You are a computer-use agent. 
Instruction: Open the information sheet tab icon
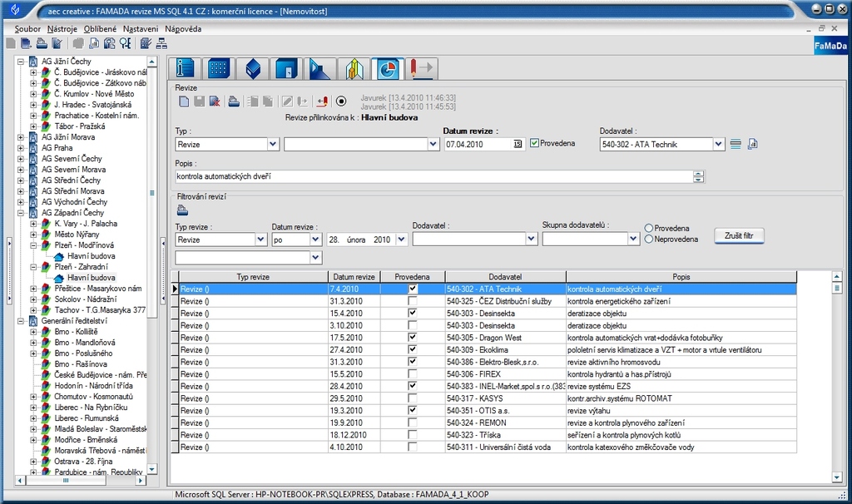pyautogui.click(x=186, y=68)
